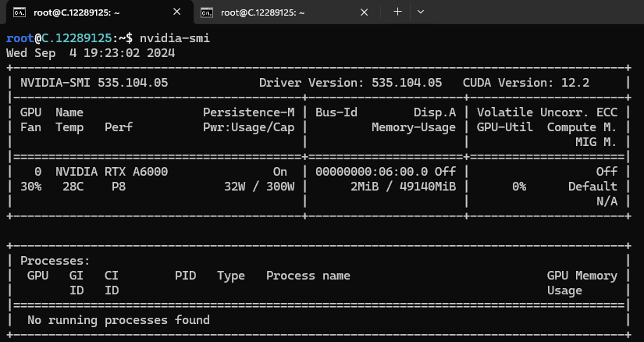Click the 'Pwr:Usage/Cap' header
Viewport: 644px width, 342px height.
click(x=248, y=127)
